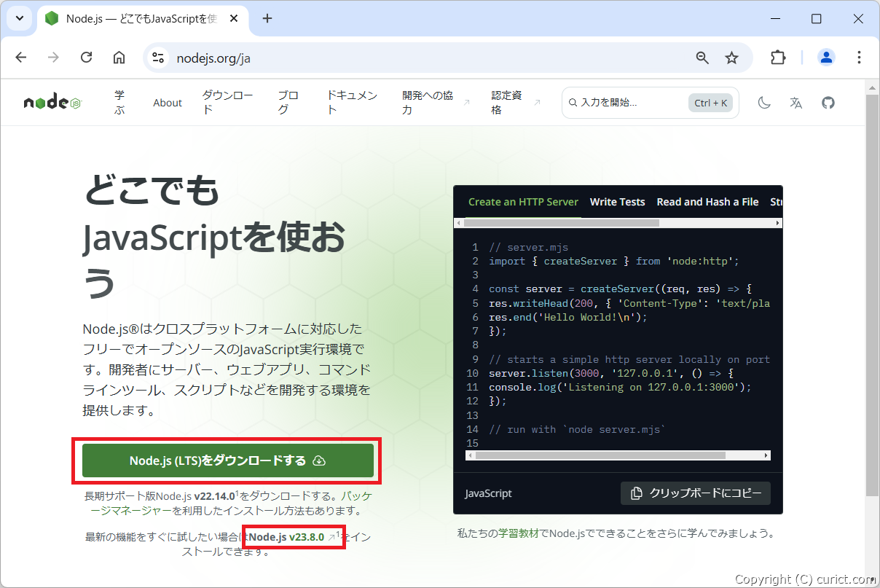Click the Node.js (LTS)をダウンロードする button

coord(227,460)
